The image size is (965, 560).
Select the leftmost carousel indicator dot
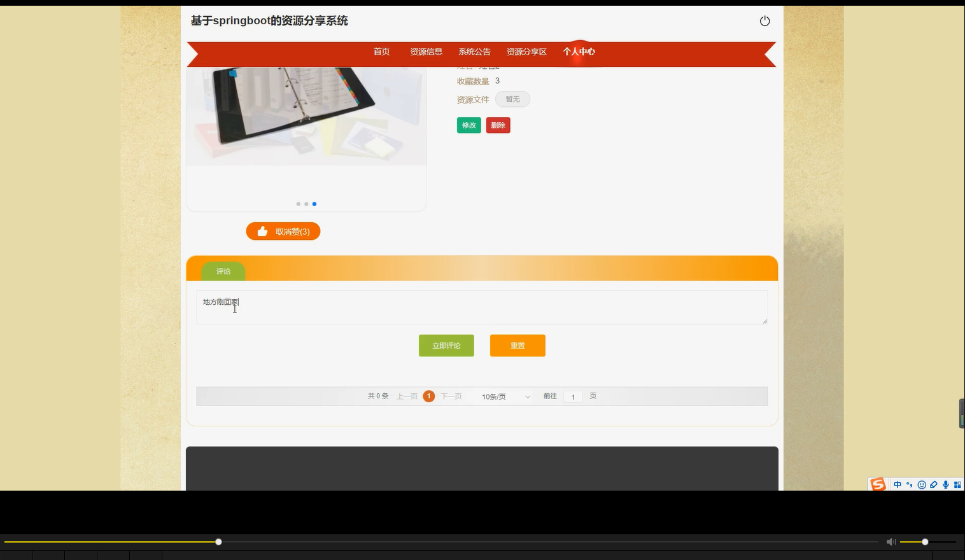298,204
